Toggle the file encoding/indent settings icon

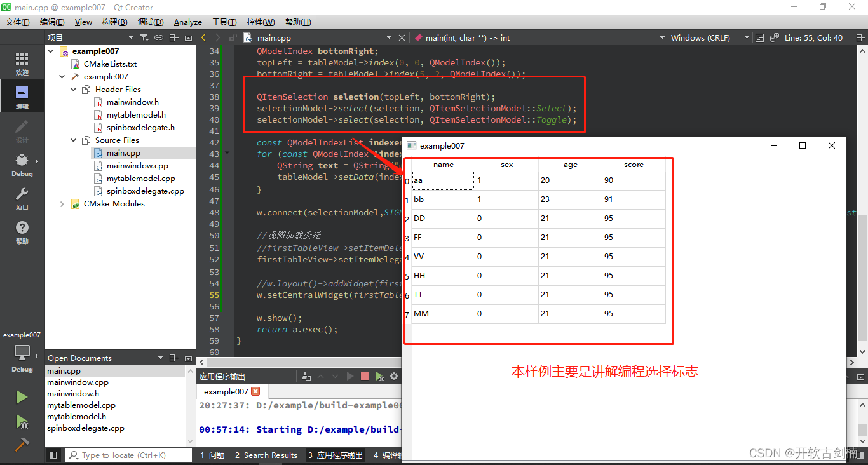click(759, 38)
